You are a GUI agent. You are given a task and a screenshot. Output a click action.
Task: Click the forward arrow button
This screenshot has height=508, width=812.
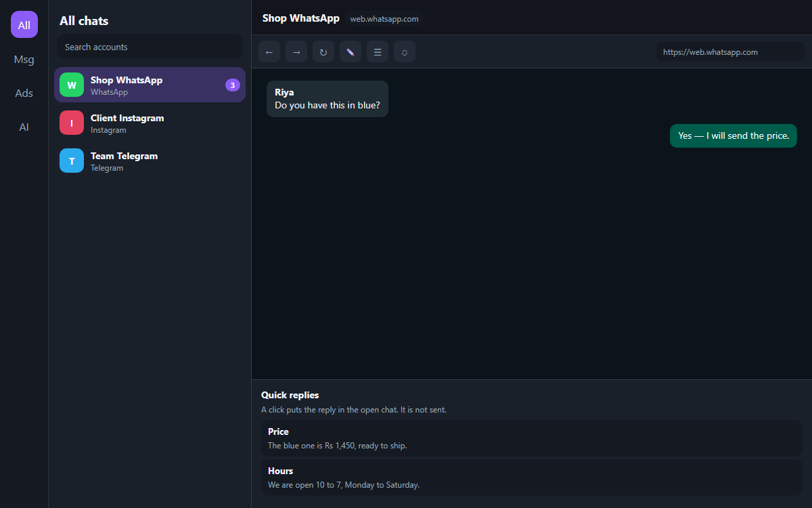pos(296,51)
